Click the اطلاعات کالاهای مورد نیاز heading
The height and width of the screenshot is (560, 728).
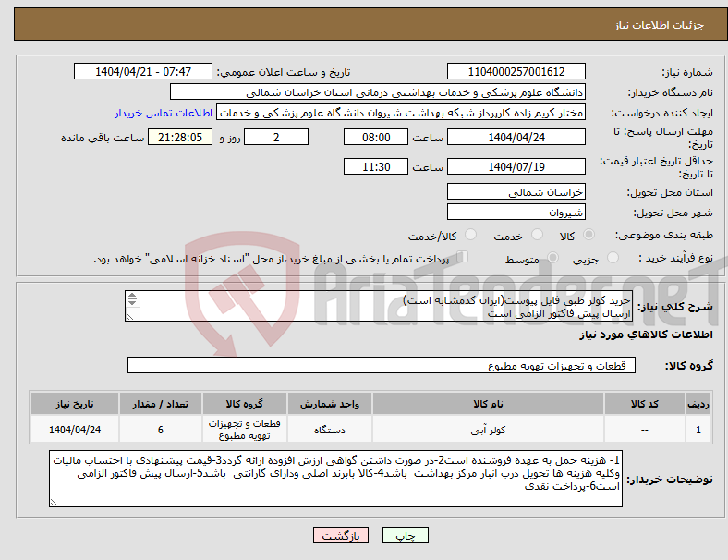point(646,335)
